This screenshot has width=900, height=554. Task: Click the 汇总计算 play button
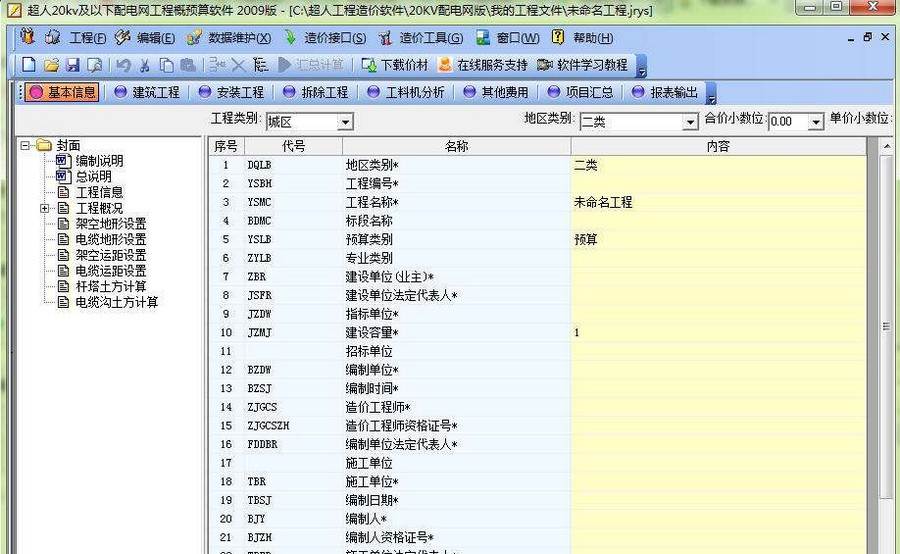[x=311, y=65]
